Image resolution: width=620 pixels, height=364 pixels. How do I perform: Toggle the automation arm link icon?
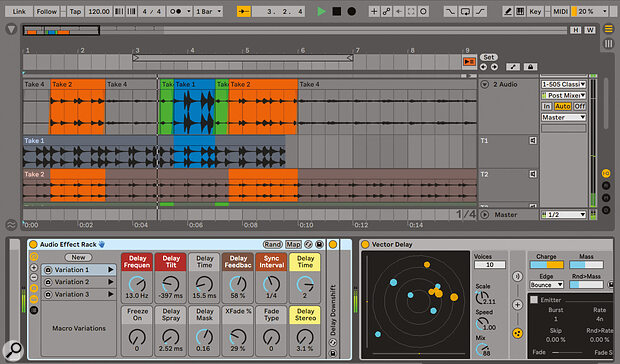tap(386, 11)
